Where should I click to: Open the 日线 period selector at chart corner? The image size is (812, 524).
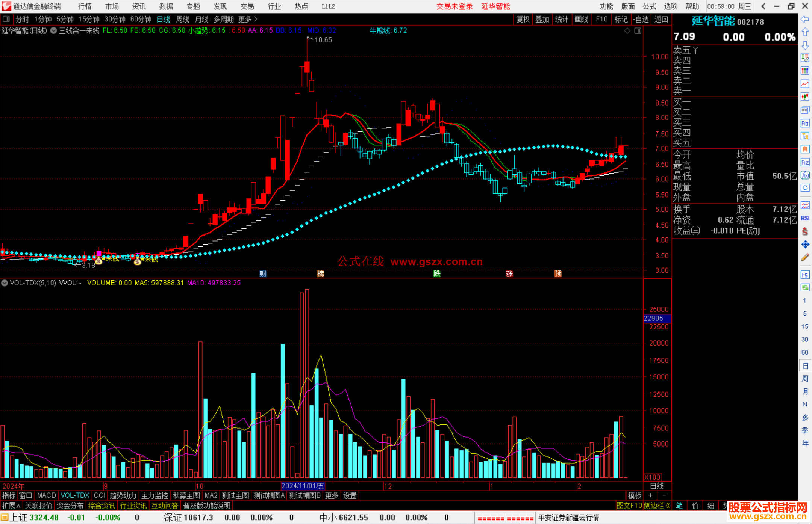(x=657, y=486)
